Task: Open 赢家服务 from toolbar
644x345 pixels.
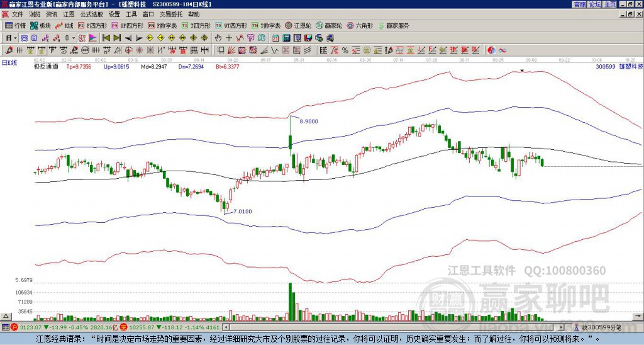Action: pyautogui.click(x=394, y=25)
